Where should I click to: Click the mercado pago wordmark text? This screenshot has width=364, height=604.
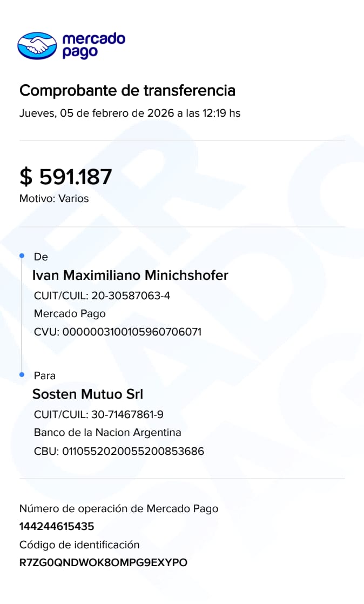click(93, 45)
